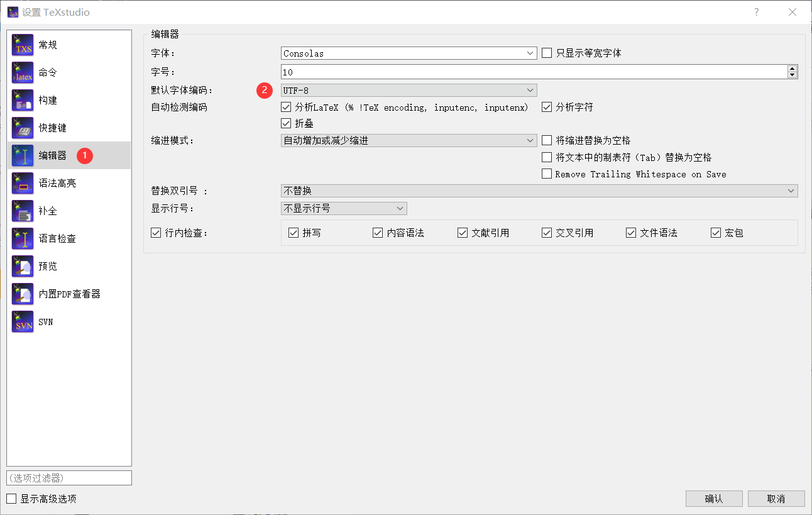Viewport: 812px width, 515px height.
Task: Click the TeXstudio title bar icon
Action: [13, 12]
